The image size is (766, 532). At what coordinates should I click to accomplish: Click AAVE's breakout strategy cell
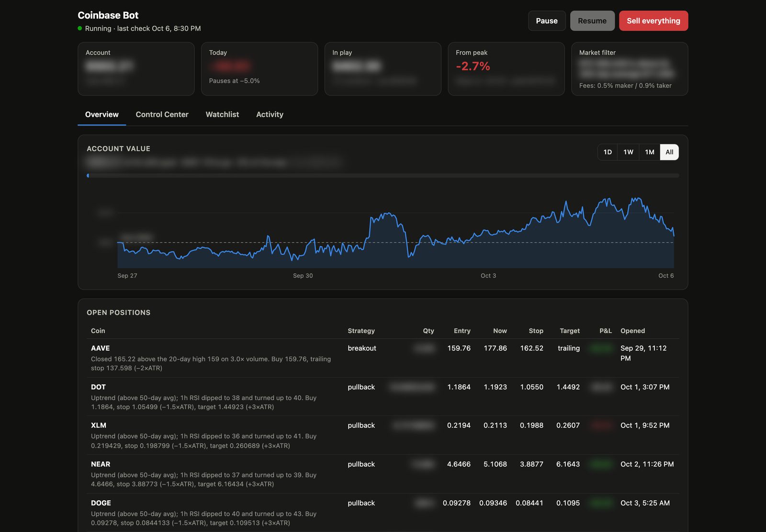(362, 348)
